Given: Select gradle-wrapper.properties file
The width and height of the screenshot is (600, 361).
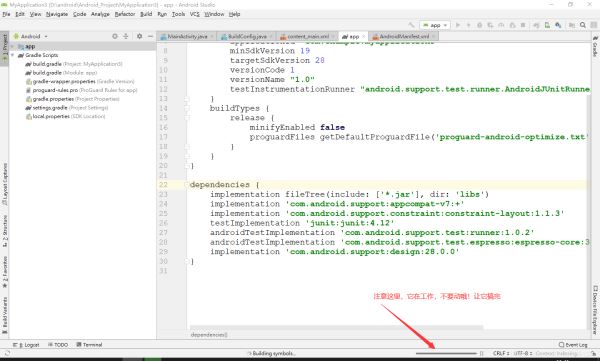Looking at the screenshot, I should pos(80,82).
